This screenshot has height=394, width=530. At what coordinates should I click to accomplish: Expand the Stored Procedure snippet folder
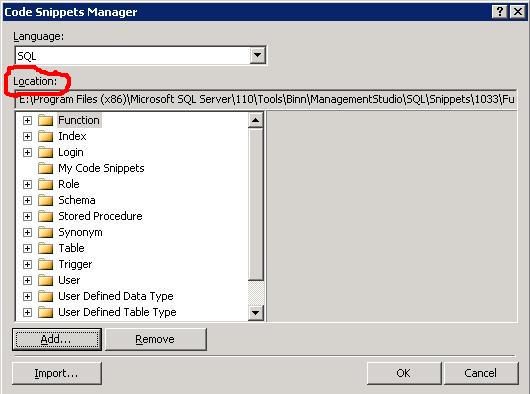27,216
